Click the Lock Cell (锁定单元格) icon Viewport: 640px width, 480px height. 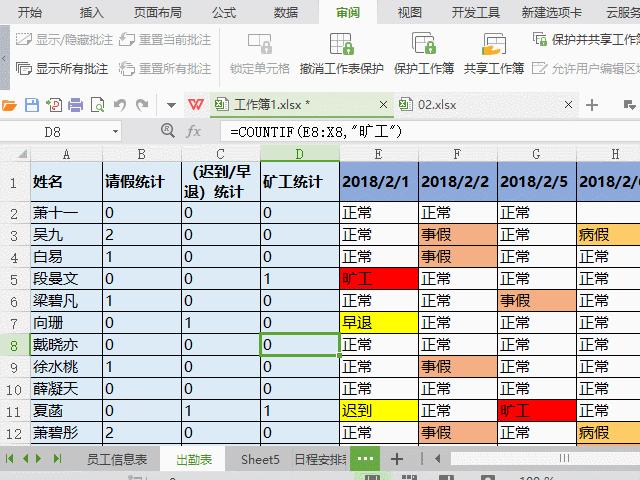click(x=260, y=44)
